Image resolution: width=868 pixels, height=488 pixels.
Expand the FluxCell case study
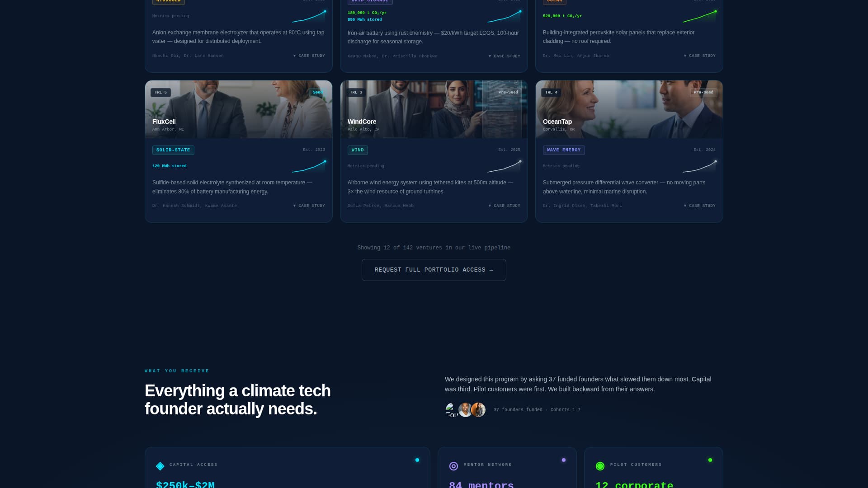[309, 206]
